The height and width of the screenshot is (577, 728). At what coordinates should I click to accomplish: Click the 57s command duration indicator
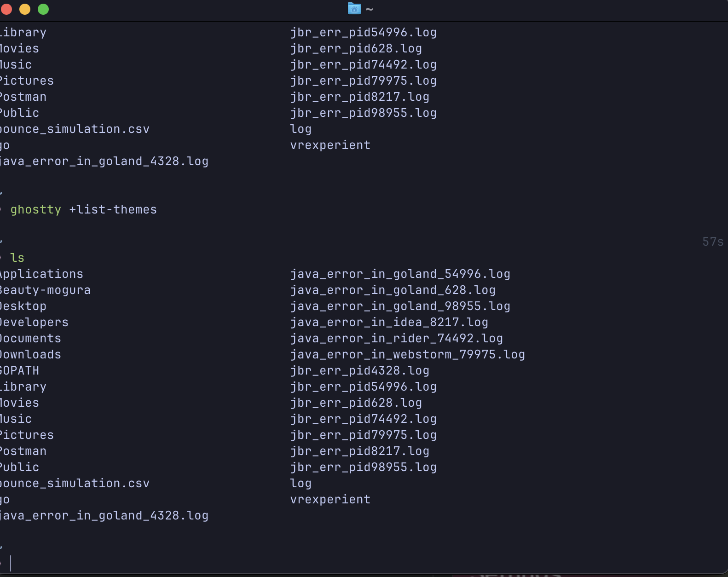click(713, 242)
